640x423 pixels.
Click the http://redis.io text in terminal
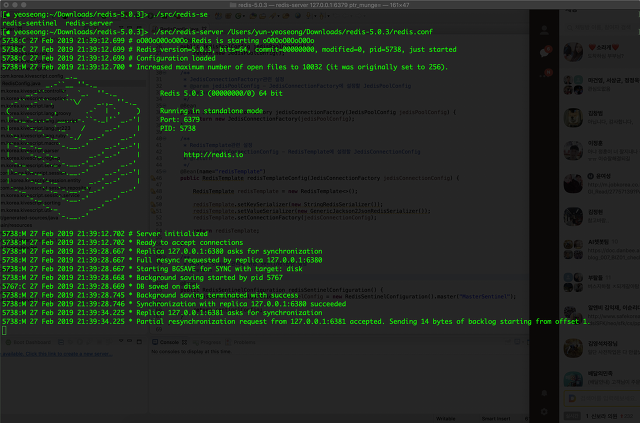click(x=213, y=155)
